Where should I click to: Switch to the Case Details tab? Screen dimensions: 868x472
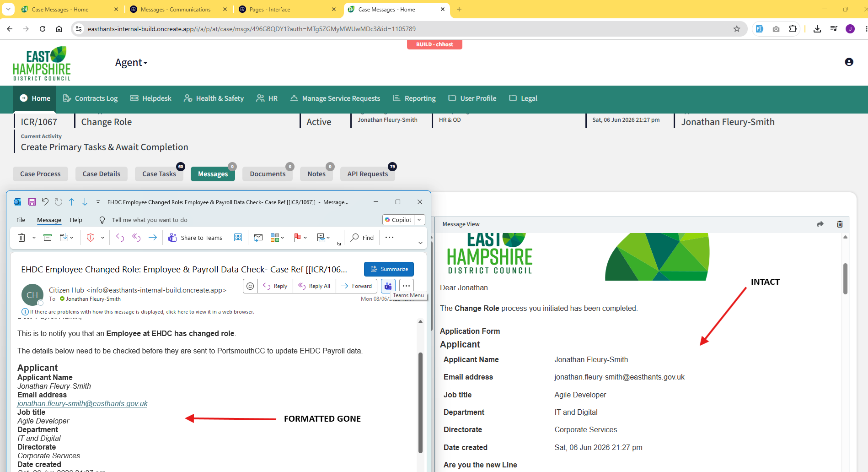(102, 174)
